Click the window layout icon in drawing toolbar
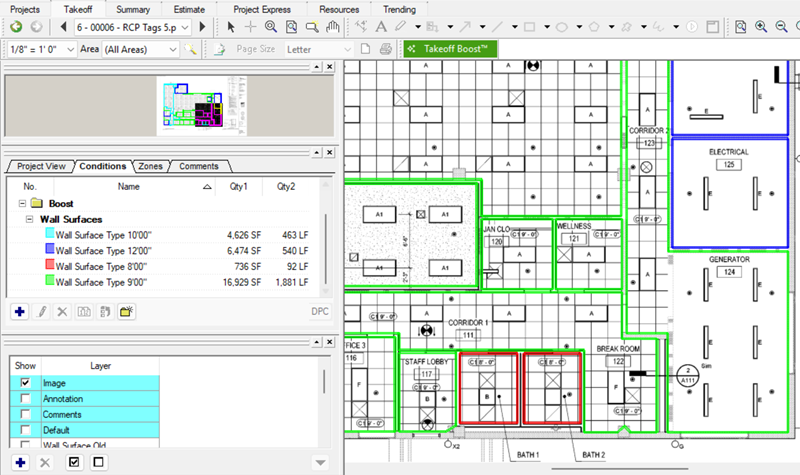 712,27
